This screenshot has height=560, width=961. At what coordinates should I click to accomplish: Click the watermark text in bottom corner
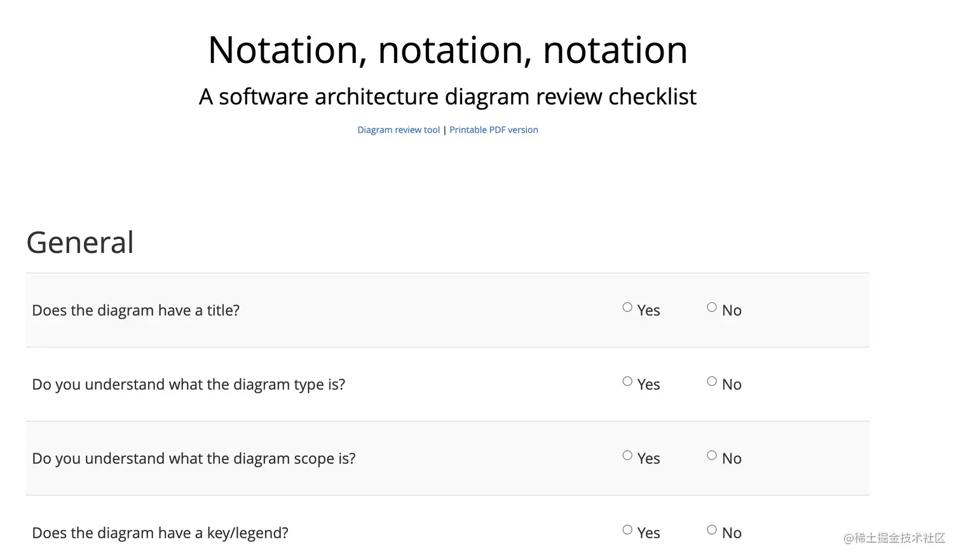click(x=894, y=538)
